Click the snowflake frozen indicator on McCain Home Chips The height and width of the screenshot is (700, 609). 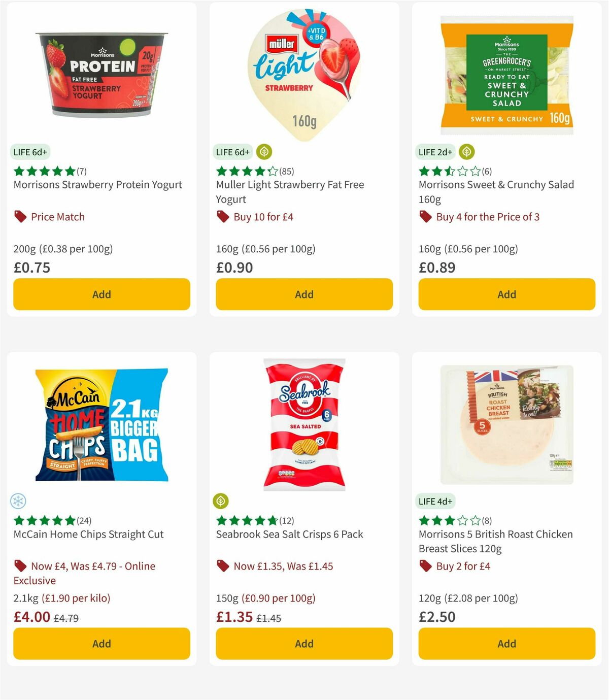click(19, 500)
